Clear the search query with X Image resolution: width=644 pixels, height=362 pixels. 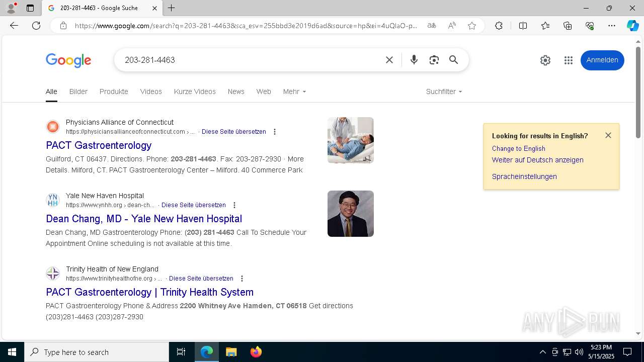(389, 60)
